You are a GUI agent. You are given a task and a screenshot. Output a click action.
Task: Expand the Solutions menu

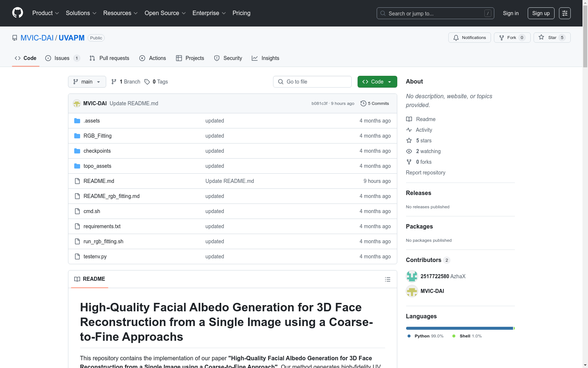[x=81, y=13]
